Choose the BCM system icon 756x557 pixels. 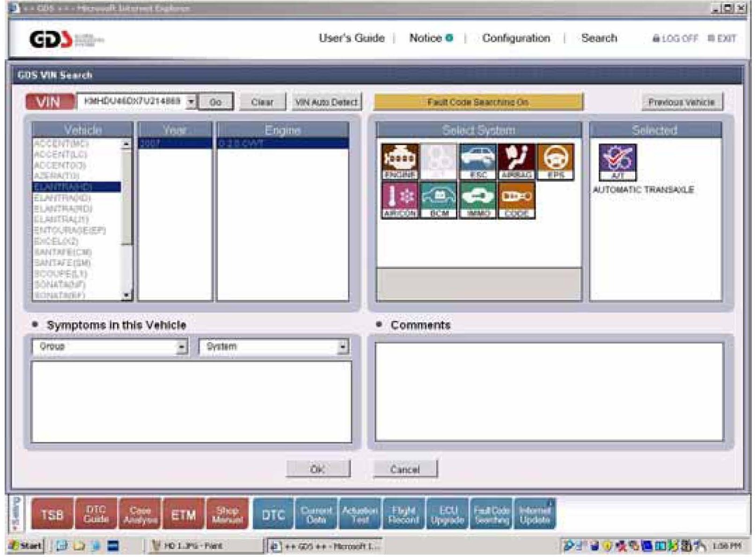tap(439, 200)
